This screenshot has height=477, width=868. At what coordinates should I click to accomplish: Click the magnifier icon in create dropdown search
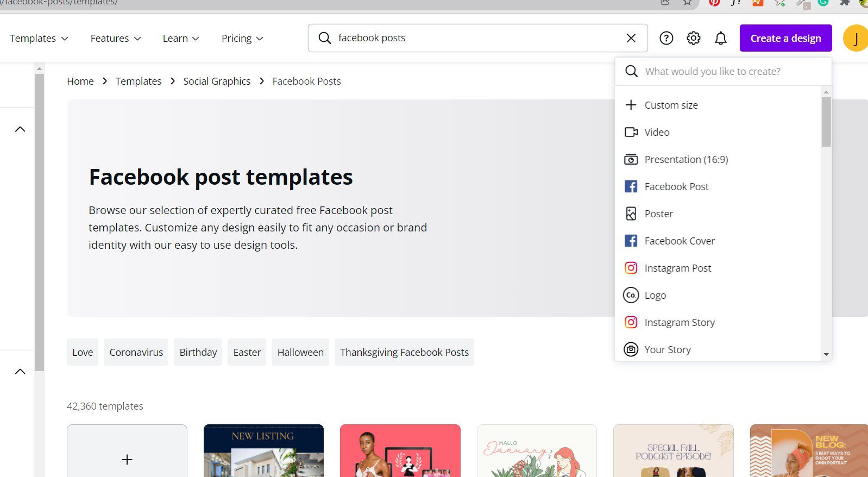pyautogui.click(x=631, y=71)
